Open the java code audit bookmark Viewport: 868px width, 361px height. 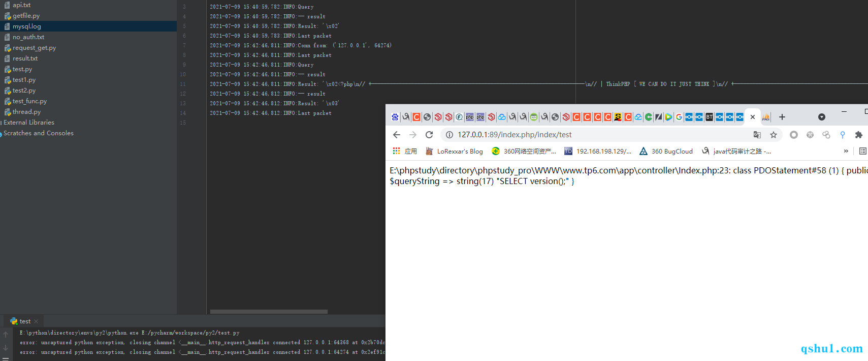(736, 151)
